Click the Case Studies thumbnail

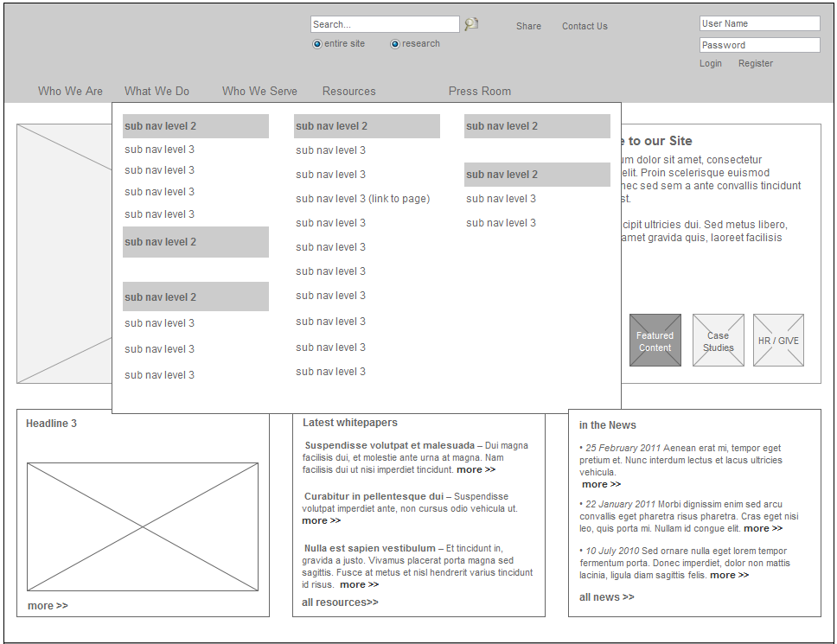pos(718,341)
